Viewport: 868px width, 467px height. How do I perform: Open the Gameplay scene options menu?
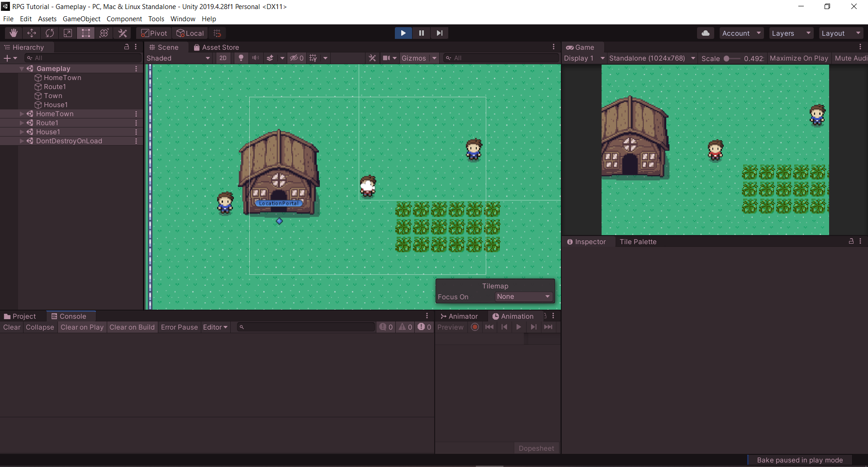pos(136,69)
